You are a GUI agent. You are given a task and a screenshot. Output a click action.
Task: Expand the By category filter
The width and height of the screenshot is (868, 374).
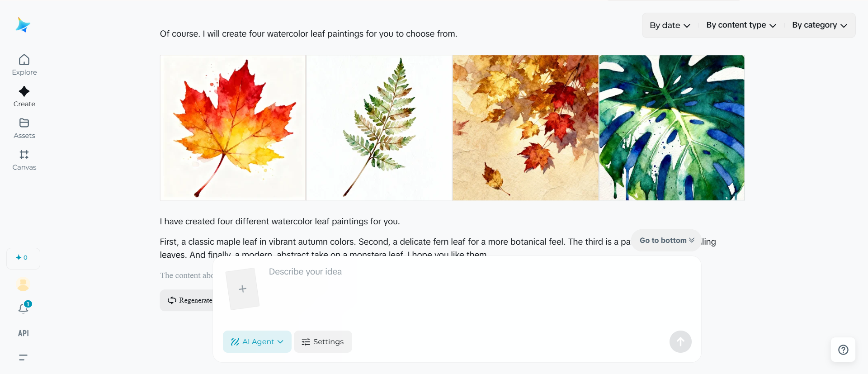pyautogui.click(x=819, y=25)
